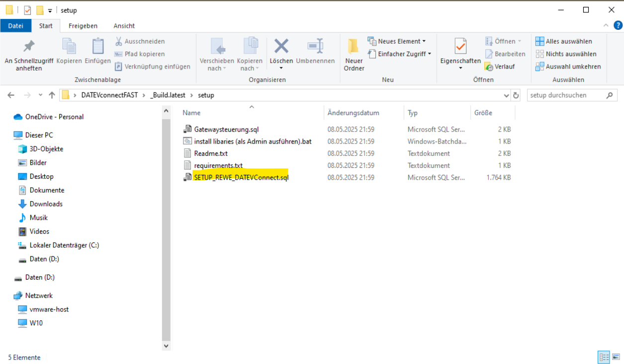Open the address bar history dropdown
Image resolution: width=624 pixels, height=364 pixels.
click(506, 95)
